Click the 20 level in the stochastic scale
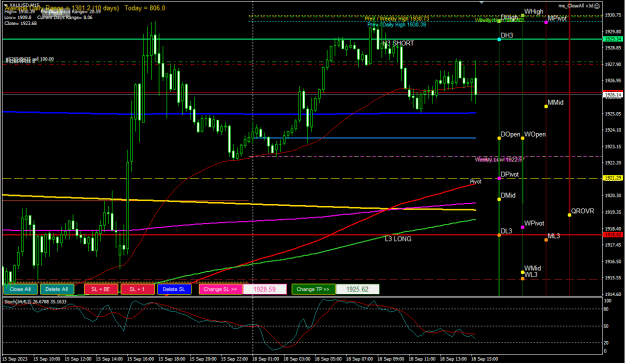This screenshot has width=625, height=363. tap(607, 343)
